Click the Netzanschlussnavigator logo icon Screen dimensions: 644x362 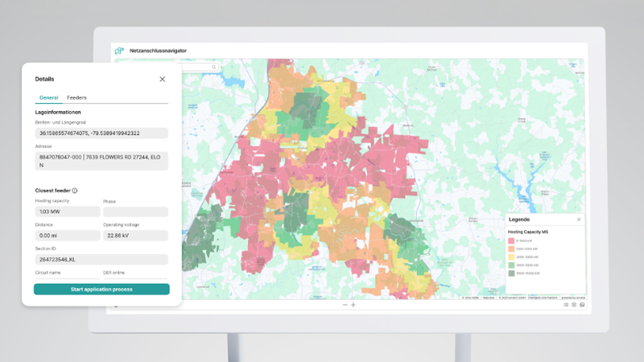(119, 51)
